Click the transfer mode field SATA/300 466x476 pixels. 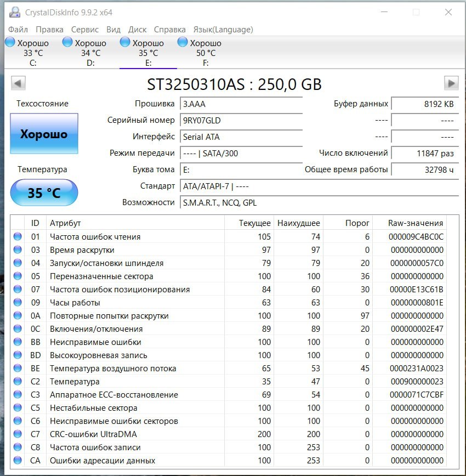(x=241, y=153)
